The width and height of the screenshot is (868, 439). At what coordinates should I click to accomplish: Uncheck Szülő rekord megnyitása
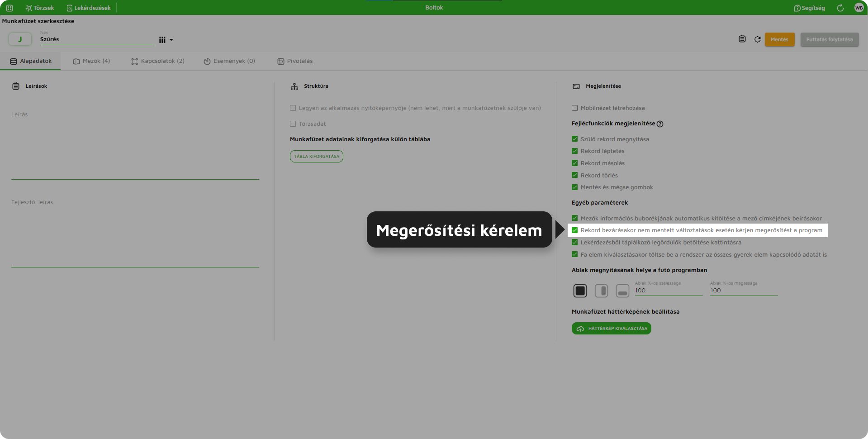[x=574, y=139]
